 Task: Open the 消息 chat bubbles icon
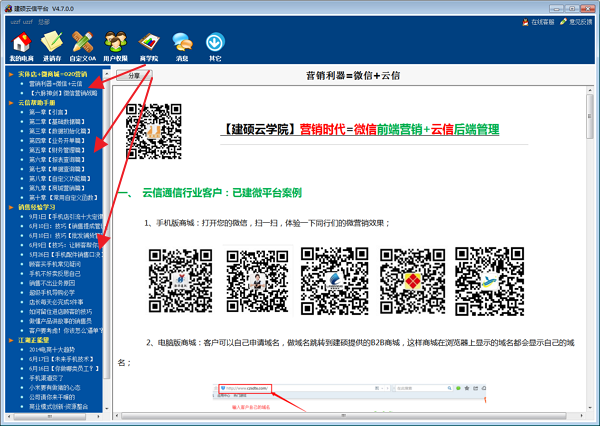[182, 46]
